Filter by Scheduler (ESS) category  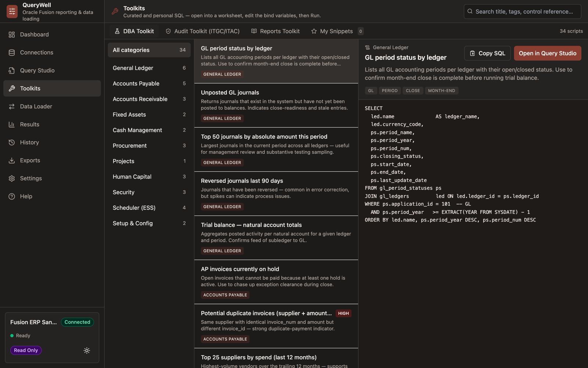pos(149,208)
